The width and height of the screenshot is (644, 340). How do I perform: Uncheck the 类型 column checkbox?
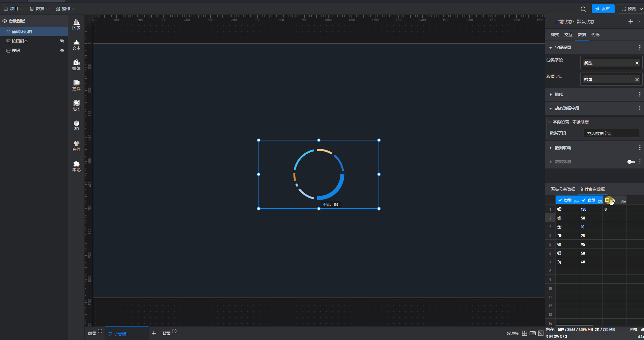point(560,200)
